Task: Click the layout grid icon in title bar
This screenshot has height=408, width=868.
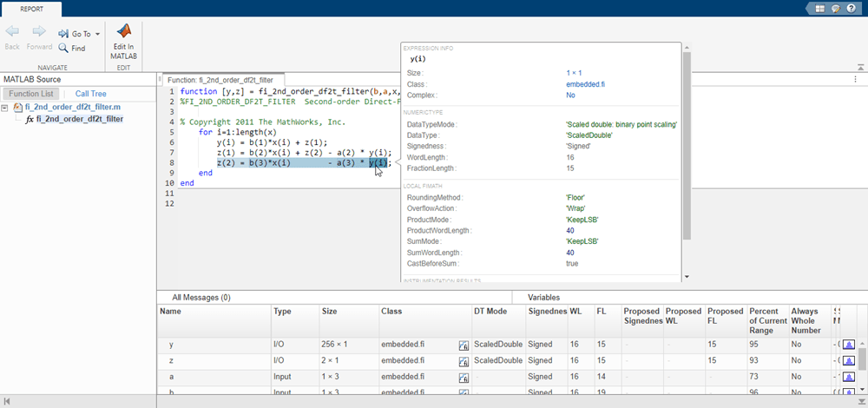Action: [821, 9]
